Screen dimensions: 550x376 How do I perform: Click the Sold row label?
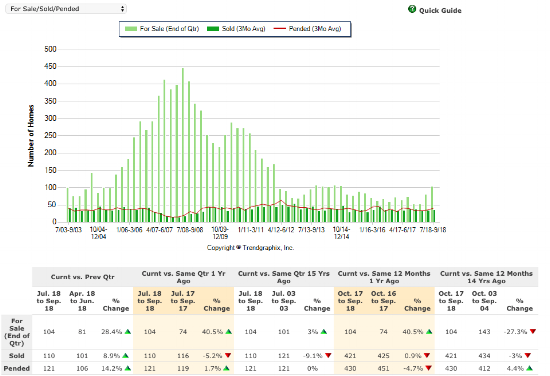17,356
